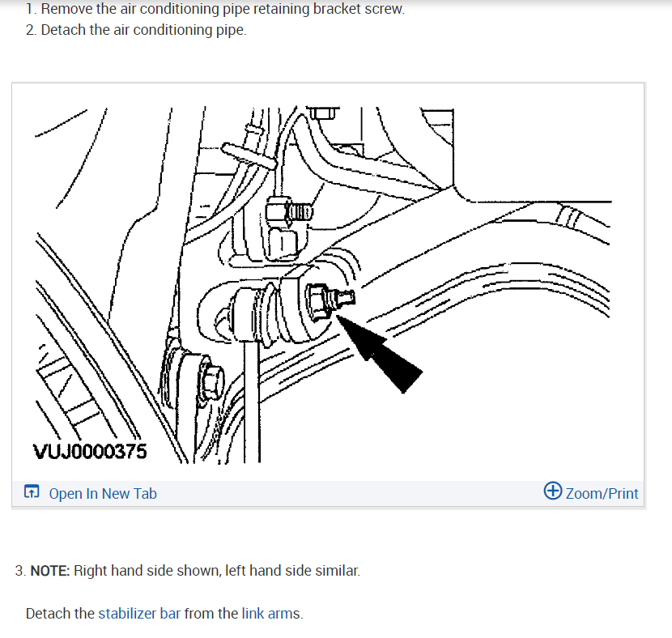Click the step number 3
This screenshot has height=638, width=672.
point(20,571)
